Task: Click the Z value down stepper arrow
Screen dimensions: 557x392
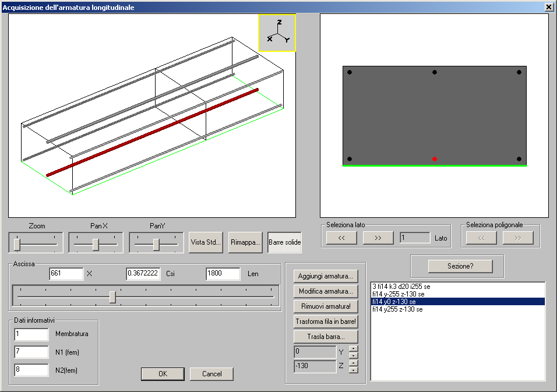Action: pyautogui.click(x=354, y=370)
